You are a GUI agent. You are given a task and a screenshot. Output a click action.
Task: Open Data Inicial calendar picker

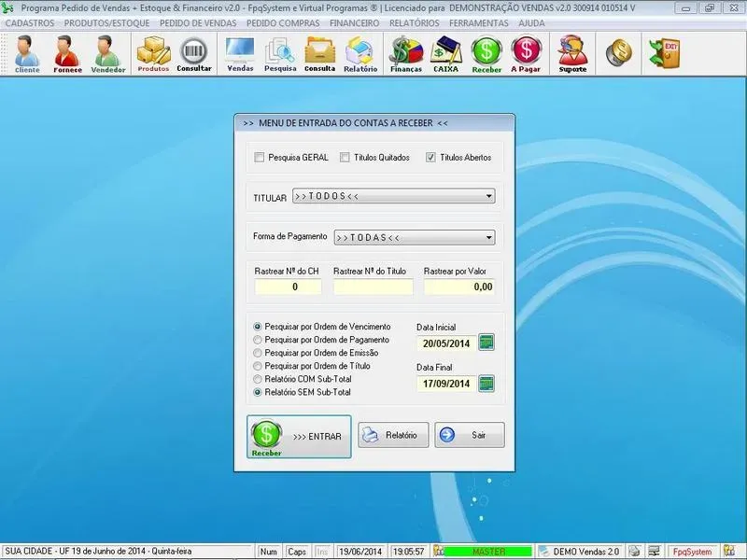486,343
